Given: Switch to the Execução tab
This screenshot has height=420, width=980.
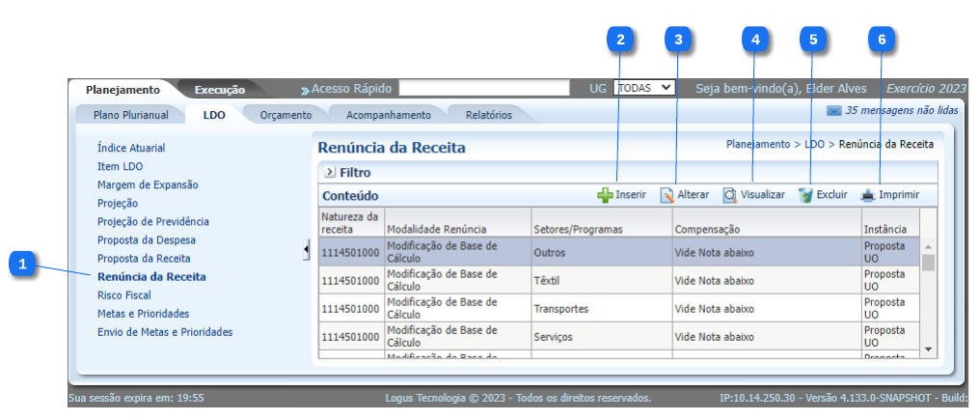Looking at the screenshot, I should coord(219,90).
